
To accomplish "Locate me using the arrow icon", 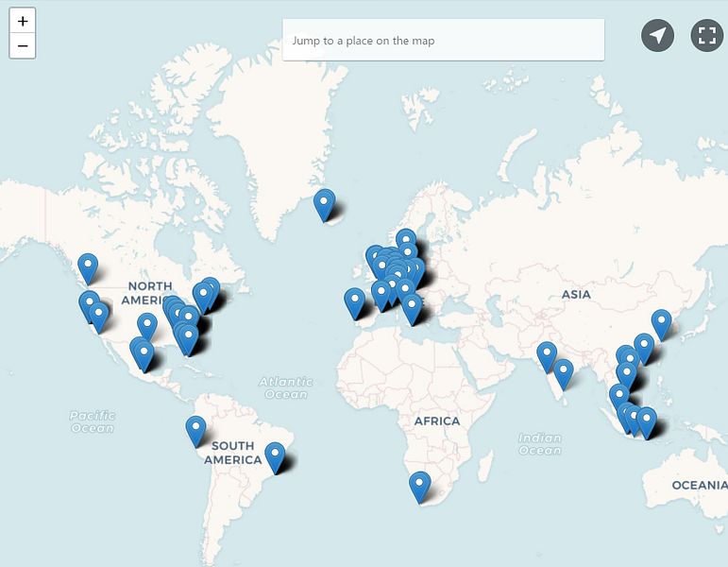I will coord(657,35).
